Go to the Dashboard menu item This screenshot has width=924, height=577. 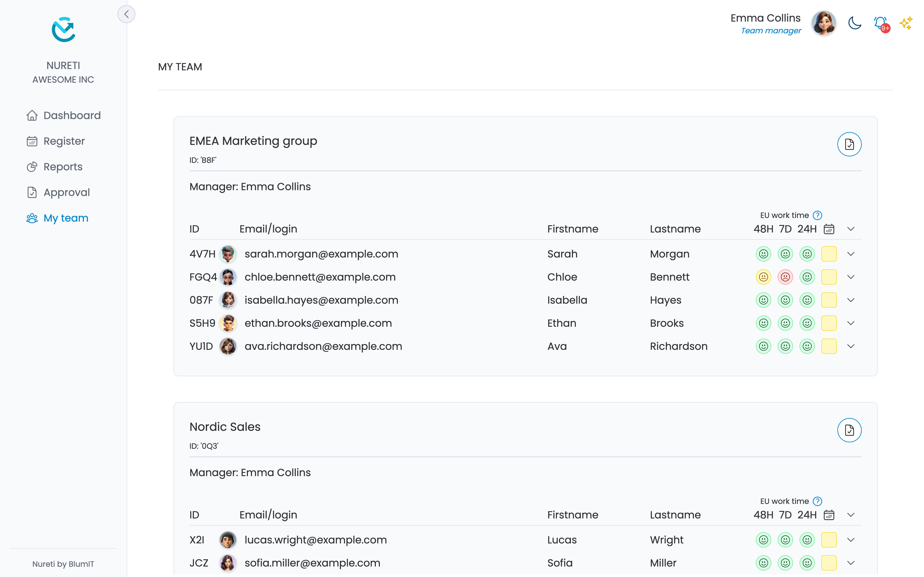(63, 115)
